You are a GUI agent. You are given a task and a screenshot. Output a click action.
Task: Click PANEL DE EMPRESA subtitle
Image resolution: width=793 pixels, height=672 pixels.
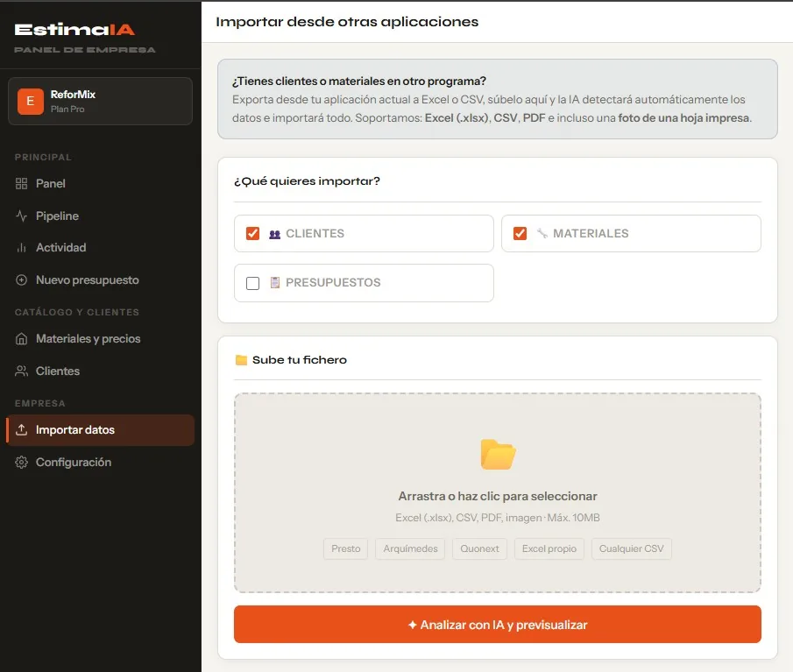coord(85,50)
